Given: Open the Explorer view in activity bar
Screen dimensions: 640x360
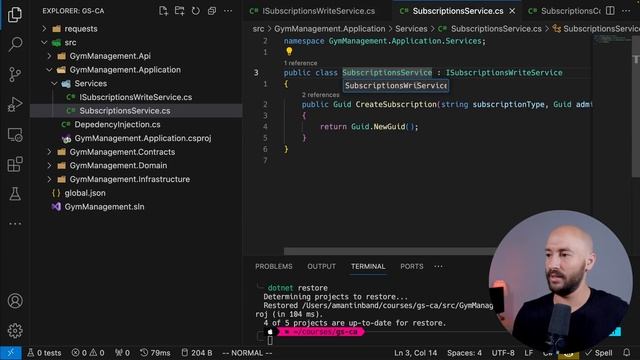Looking at the screenshot, I should (15, 15).
